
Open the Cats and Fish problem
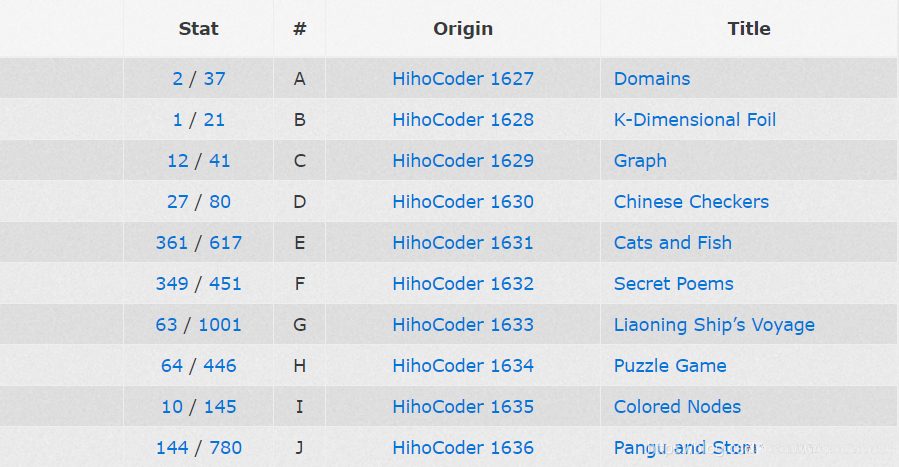coord(672,243)
